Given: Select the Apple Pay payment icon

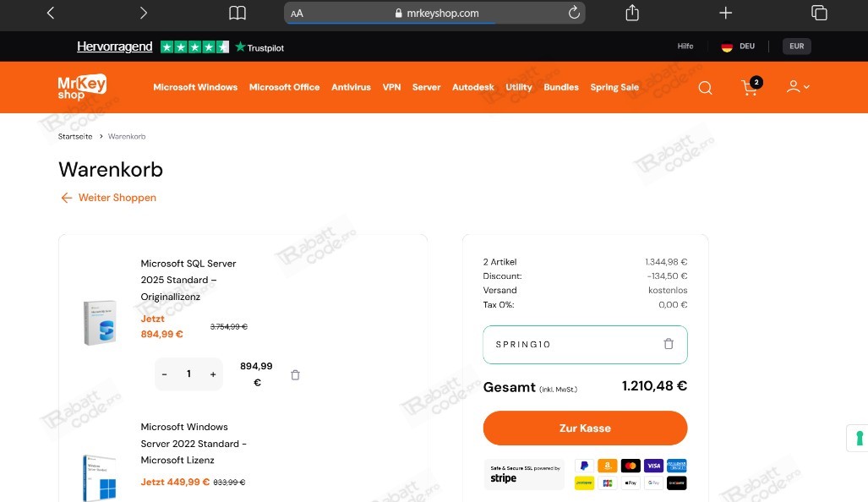Looking at the screenshot, I should pyautogui.click(x=631, y=482).
